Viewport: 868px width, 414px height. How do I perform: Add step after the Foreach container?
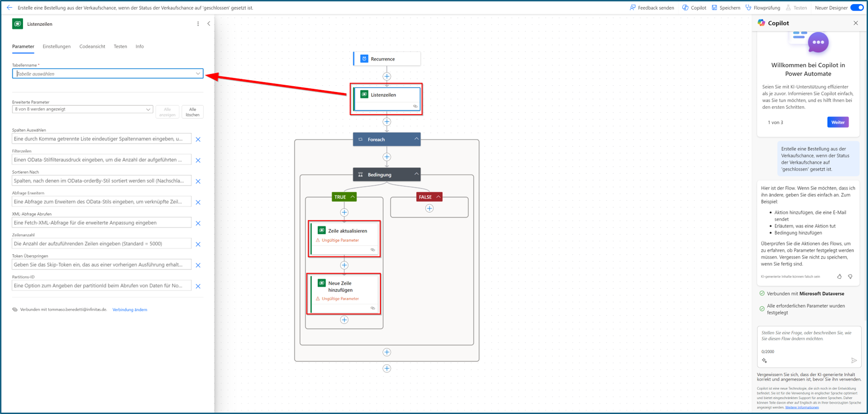tap(387, 368)
